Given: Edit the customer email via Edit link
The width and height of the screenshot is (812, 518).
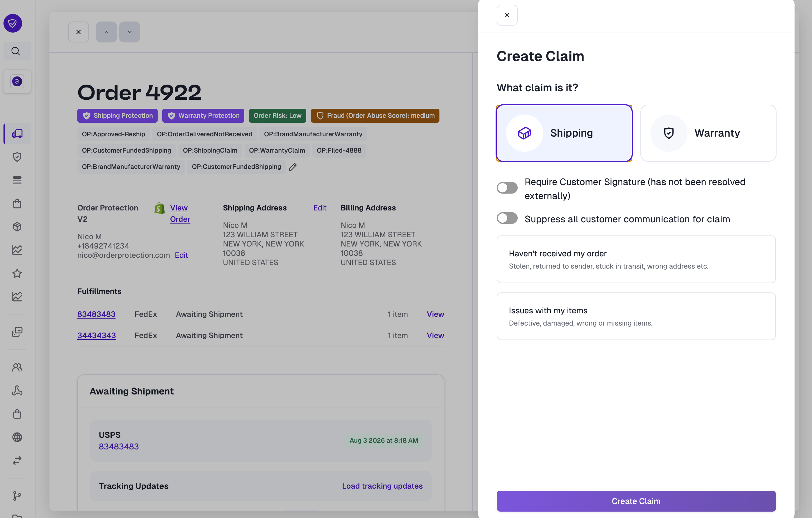Looking at the screenshot, I should coord(181,255).
